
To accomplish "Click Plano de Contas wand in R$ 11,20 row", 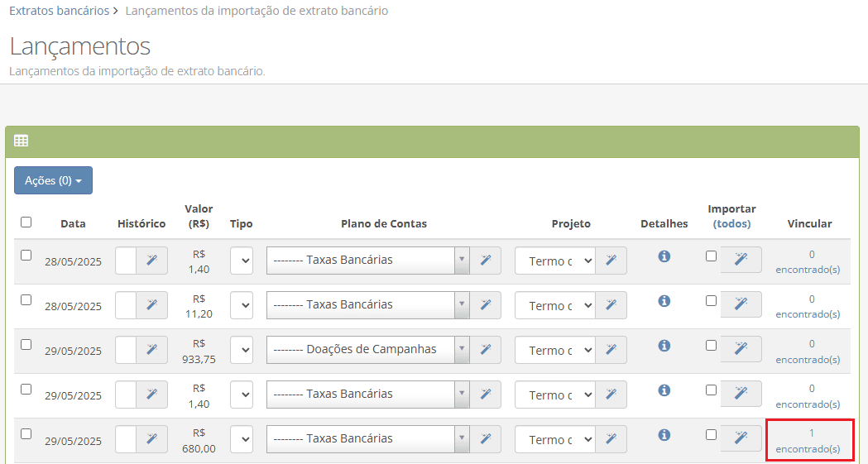I will [x=486, y=305].
